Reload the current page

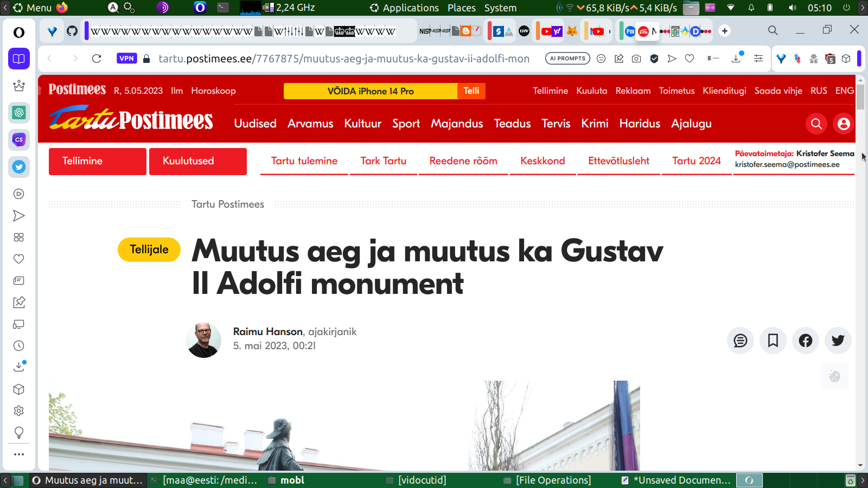pos(97,59)
